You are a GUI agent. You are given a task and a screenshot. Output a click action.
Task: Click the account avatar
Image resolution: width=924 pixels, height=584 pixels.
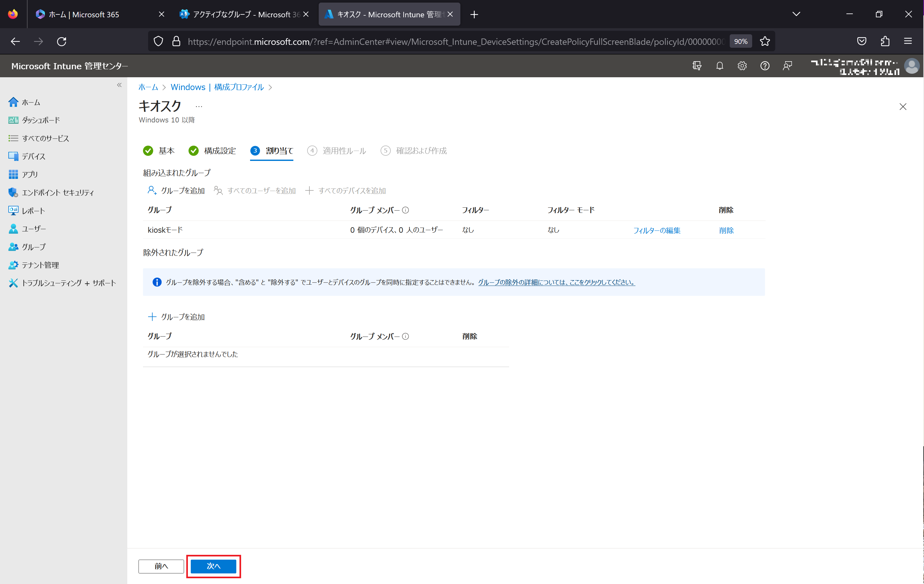tap(912, 66)
